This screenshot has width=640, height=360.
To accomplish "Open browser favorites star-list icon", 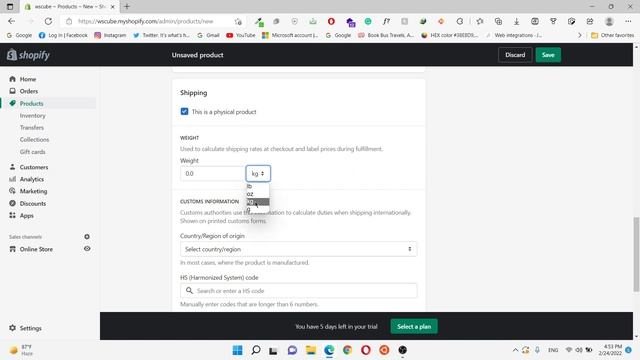I will (x=480, y=21).
